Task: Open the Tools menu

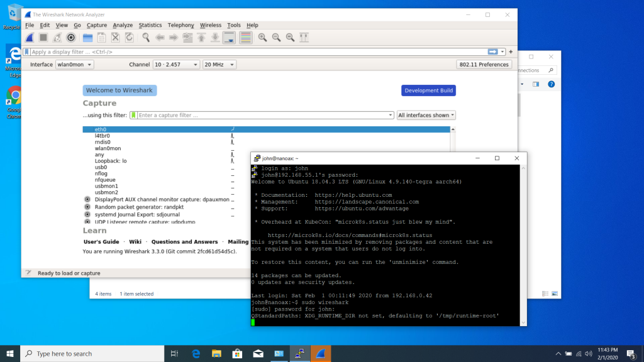Action: pyautogui.click(x=234, y=25)
